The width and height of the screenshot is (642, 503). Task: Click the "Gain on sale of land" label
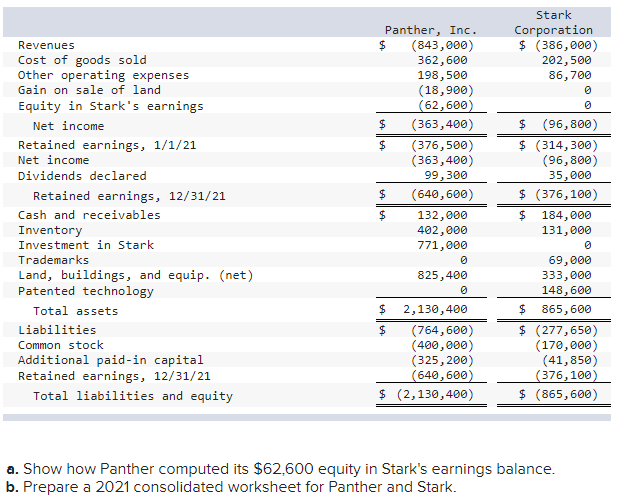coord(89,90)
